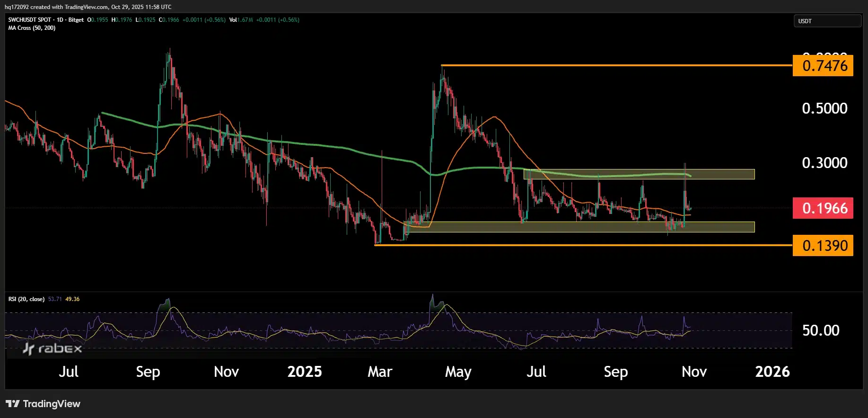Screen dimensions: 868x418
Task: Click the red 0.1966 current price label
Action: (823, 208)
